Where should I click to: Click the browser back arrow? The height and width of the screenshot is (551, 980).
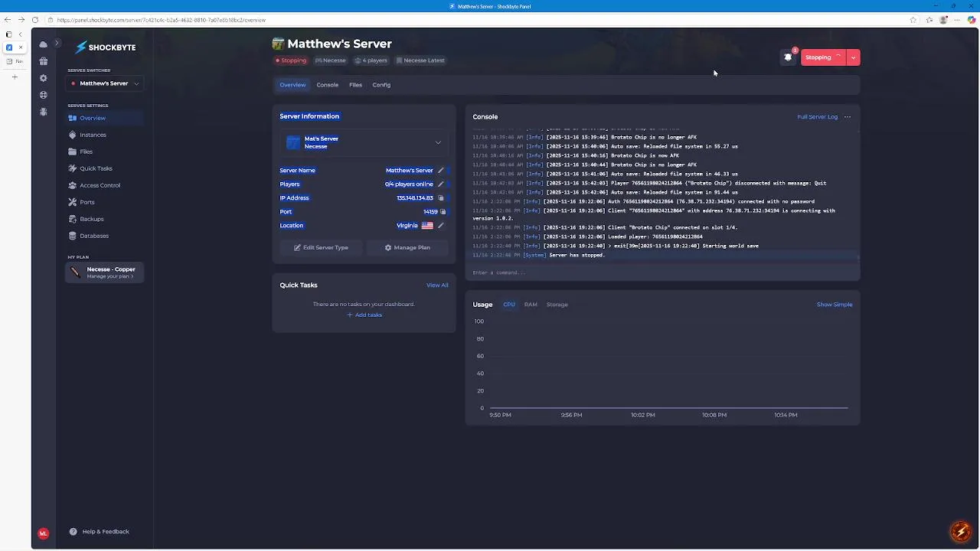(8, 20)
